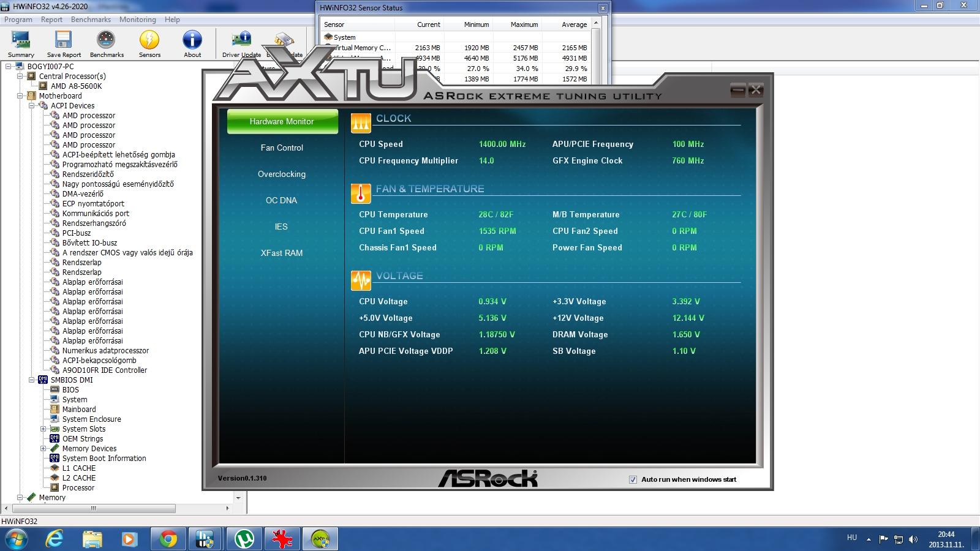Viewport: 980px width, 551px height.
Task: Expand the Memory Devices node
Action: [x=43, y=448]
